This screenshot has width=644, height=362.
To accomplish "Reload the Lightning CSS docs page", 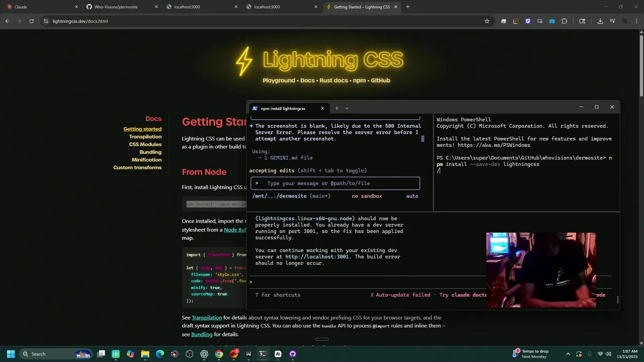I will pyautogui.click(x=31, y=21).
